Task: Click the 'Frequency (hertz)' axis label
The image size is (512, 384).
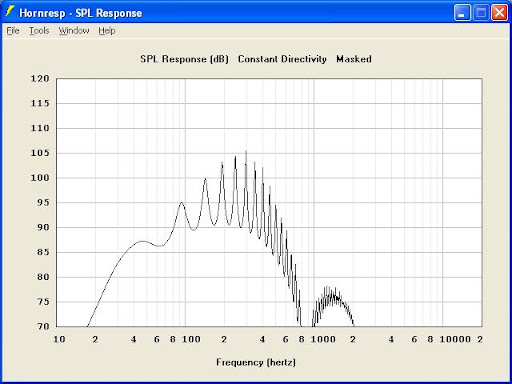Action: pos(256,362)
